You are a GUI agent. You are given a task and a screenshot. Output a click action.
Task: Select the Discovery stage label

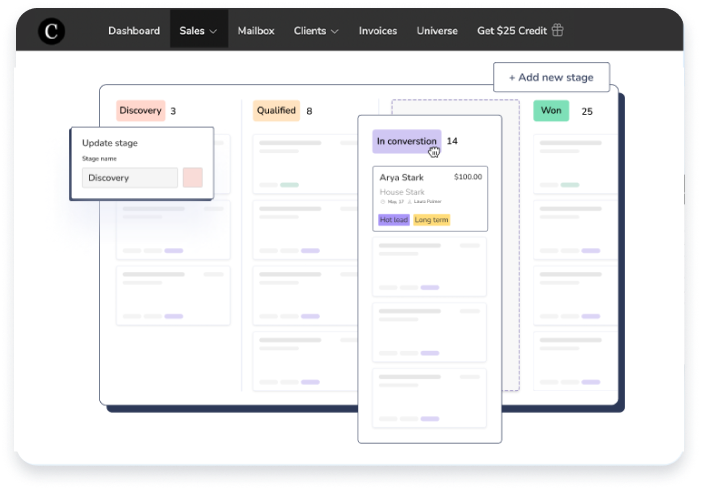[140, 111]
